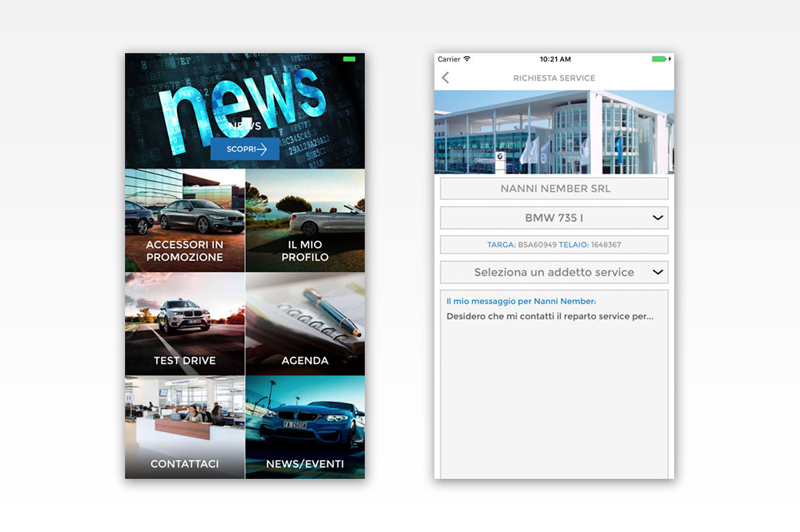Click the arrow icon inside SCOPRI button
Viewport: 800px width, 532px height.
tap(262, 149)
